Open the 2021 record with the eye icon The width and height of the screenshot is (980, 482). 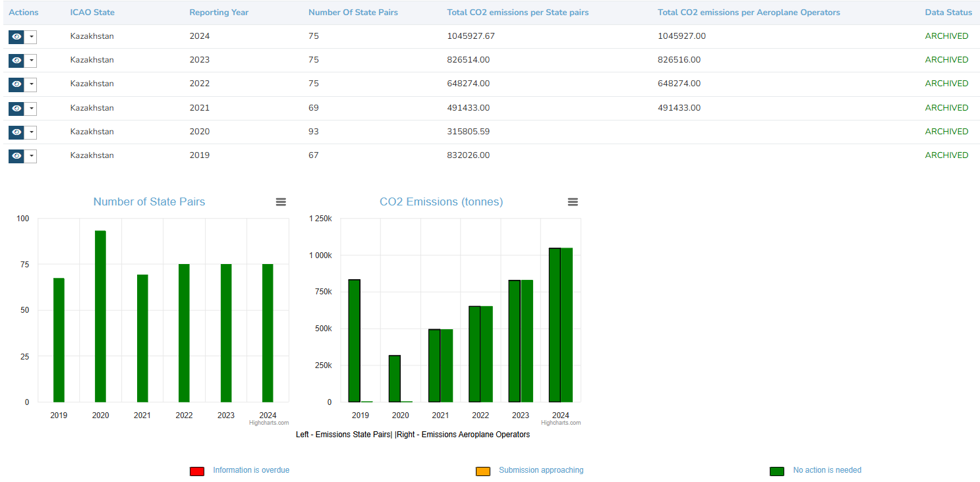pyautogui.click(x=16, y=109)
